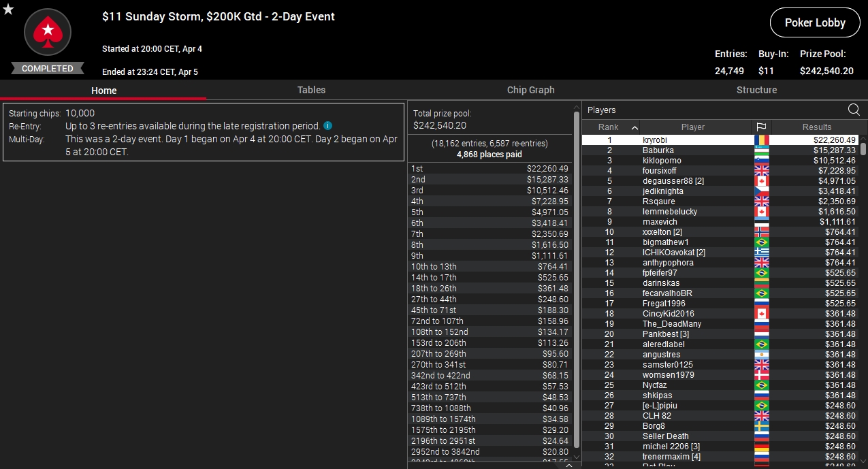Select player row Nycfaz
The height and width of the screenshot is (469, 868).
pyautogui.click(x=720, y=385)
